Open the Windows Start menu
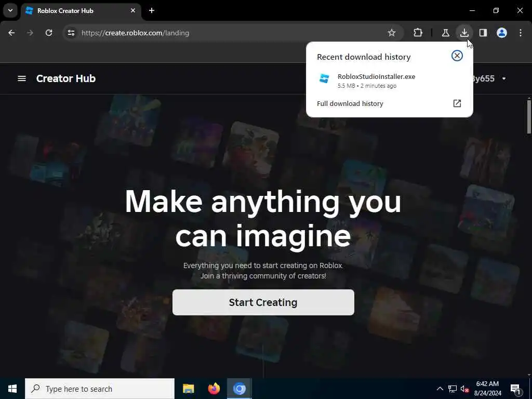Image resolution: width=532 pixels, height=399 pixels. click(x=12, y=389)
